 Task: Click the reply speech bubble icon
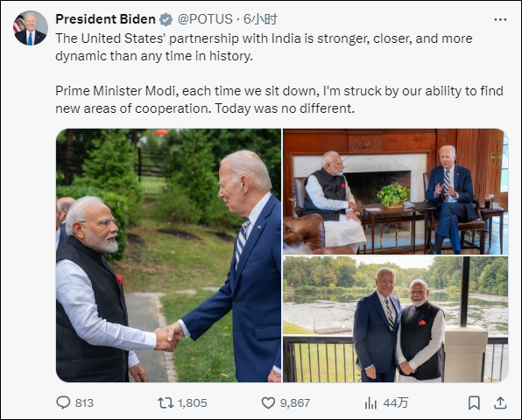pos(63,402)
